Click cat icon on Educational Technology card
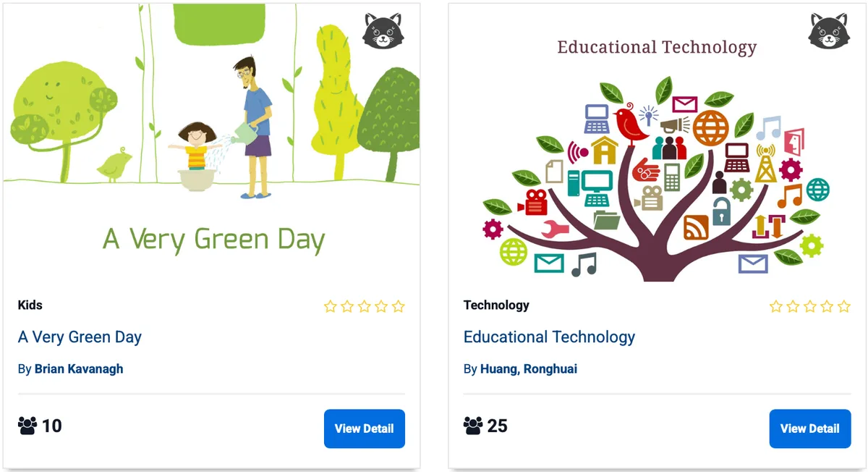Image resolution: width=868 pixels, height=472 pixels. pos(829,31)
